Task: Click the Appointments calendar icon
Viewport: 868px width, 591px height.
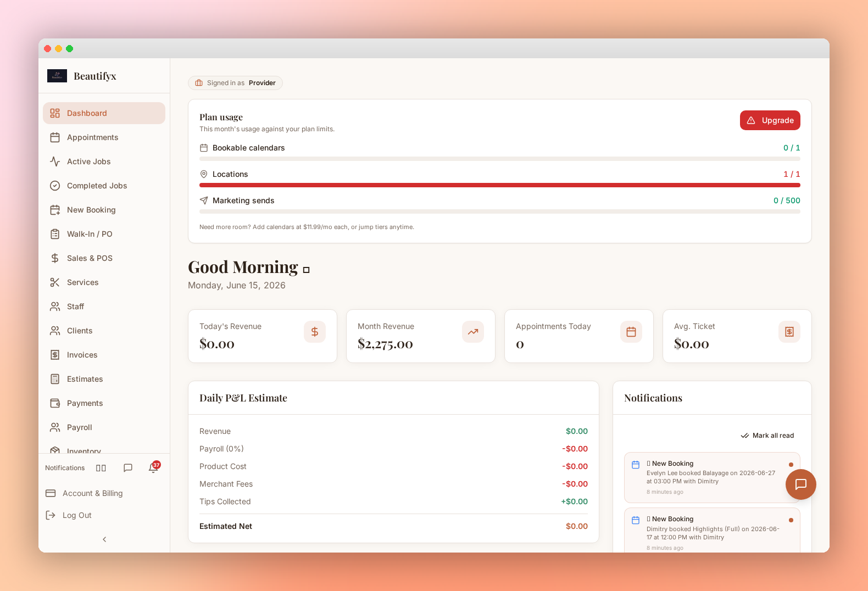Action: point(55,137)
